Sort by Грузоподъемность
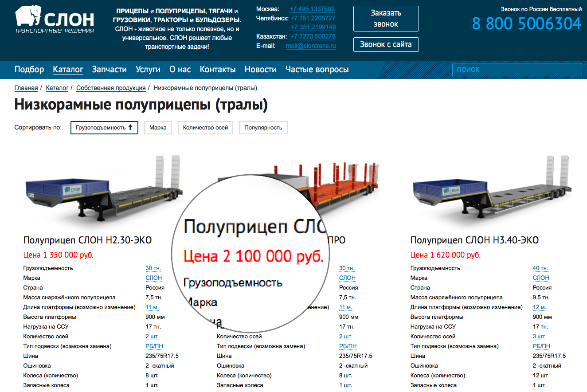Screen dimensions: 587x392 (104, 128)
